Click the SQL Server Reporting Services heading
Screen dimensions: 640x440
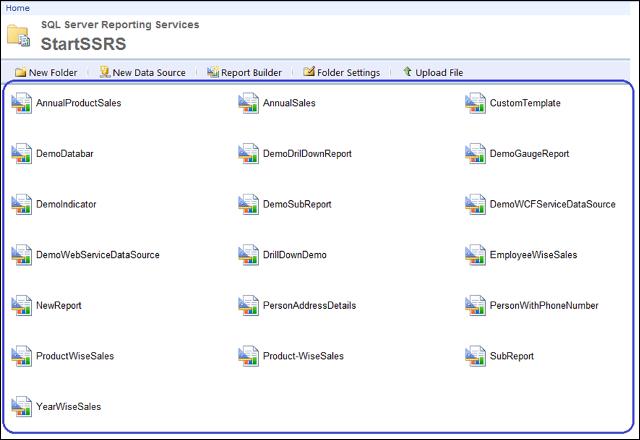coord(120,24)
